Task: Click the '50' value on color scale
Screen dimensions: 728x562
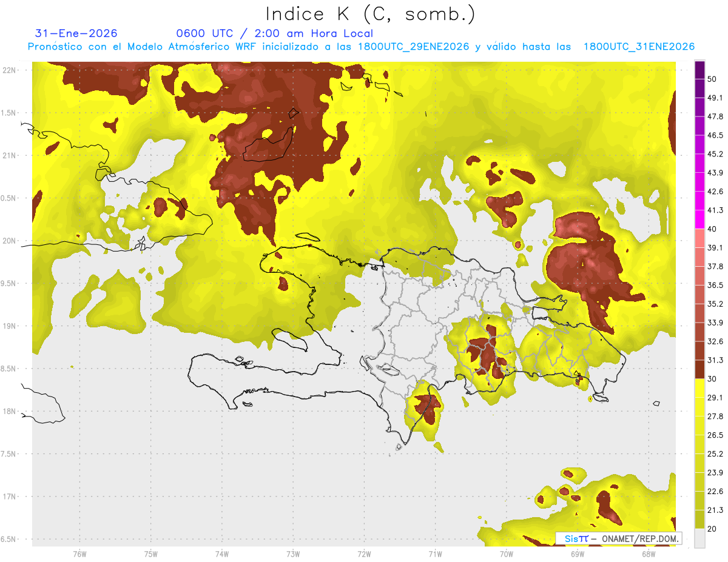Action: point(713,79)
